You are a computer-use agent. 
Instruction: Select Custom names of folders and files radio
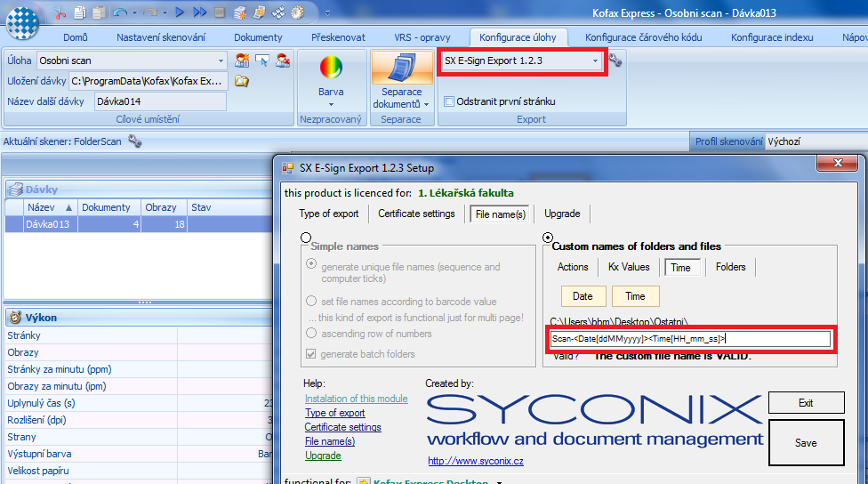coord(548,238)
